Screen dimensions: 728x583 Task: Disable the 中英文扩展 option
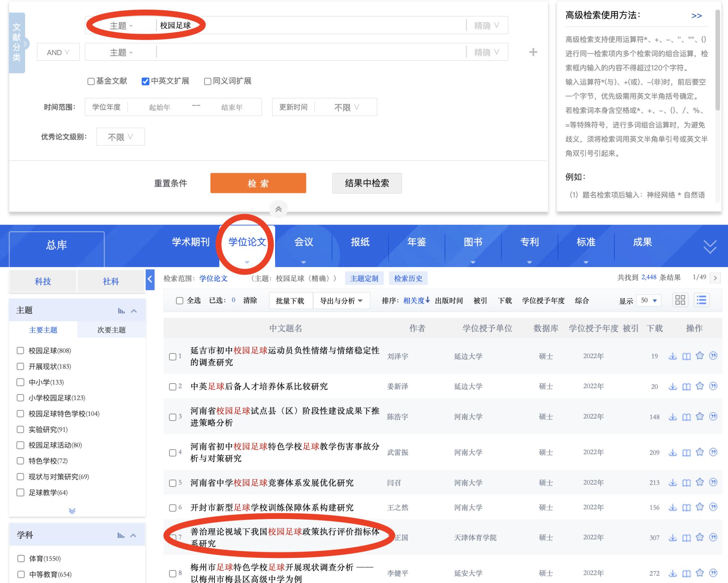click(145, 81)
